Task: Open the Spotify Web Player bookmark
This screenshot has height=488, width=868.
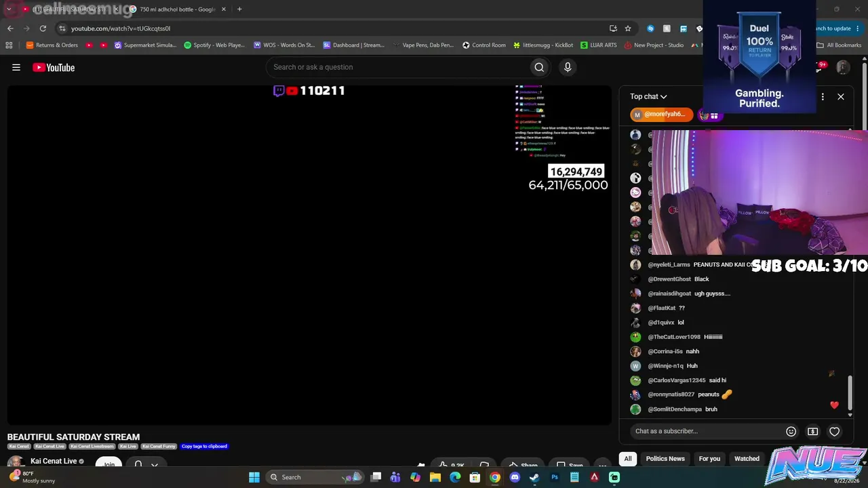Action: pos(214,45)
